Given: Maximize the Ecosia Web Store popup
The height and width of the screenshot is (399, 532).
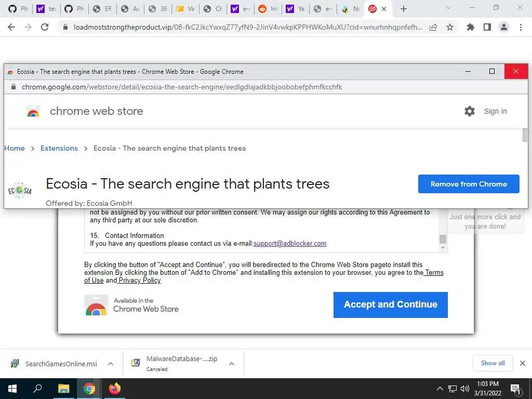Looking at the screenshot, I should point(492,72).
